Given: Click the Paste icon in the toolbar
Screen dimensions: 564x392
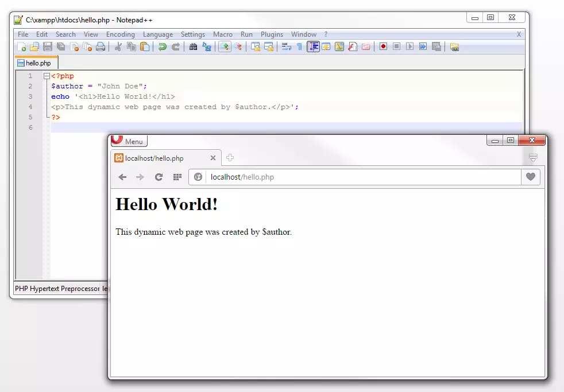Looking at the screenshot, I should [x=145, y=46].
